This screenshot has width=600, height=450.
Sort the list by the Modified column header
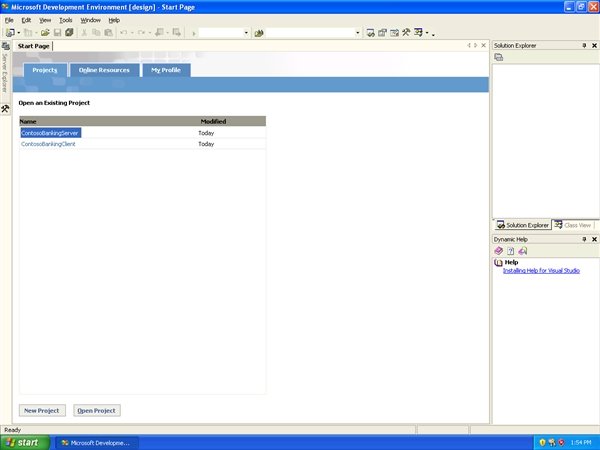(213, 121)
